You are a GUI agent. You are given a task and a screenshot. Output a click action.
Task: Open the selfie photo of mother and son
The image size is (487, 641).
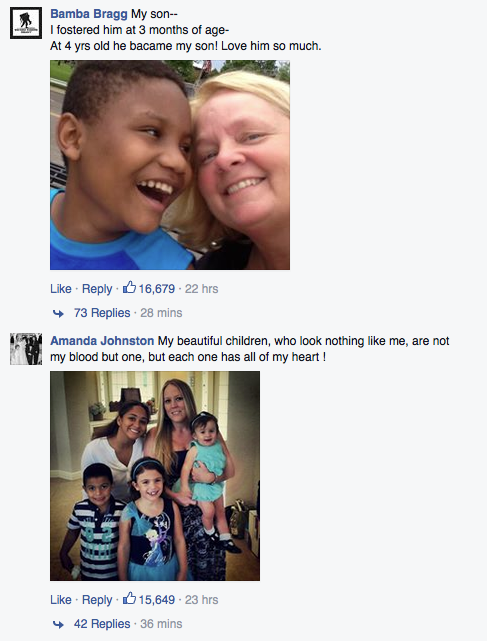[x=170, y=165]
